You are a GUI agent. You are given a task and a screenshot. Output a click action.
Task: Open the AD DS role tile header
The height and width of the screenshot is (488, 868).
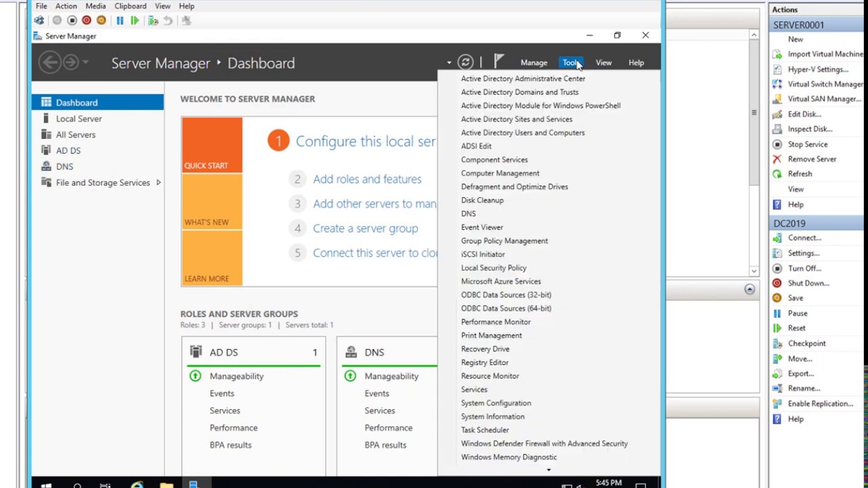(x=254, y=352)
